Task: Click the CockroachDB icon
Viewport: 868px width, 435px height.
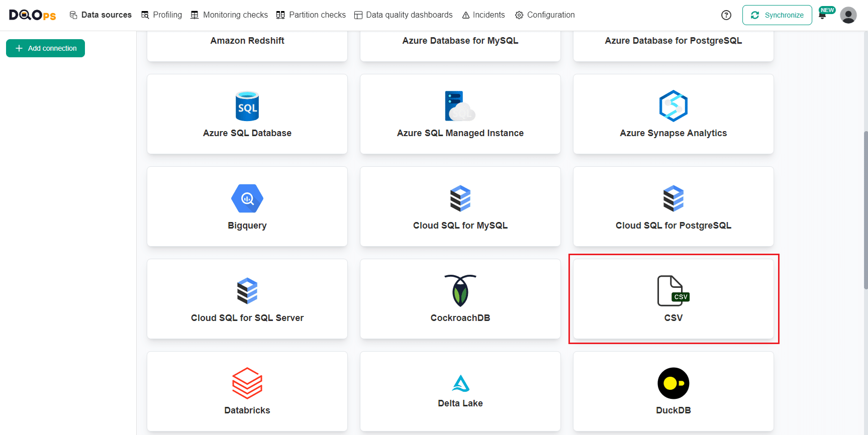Action: 460,290
